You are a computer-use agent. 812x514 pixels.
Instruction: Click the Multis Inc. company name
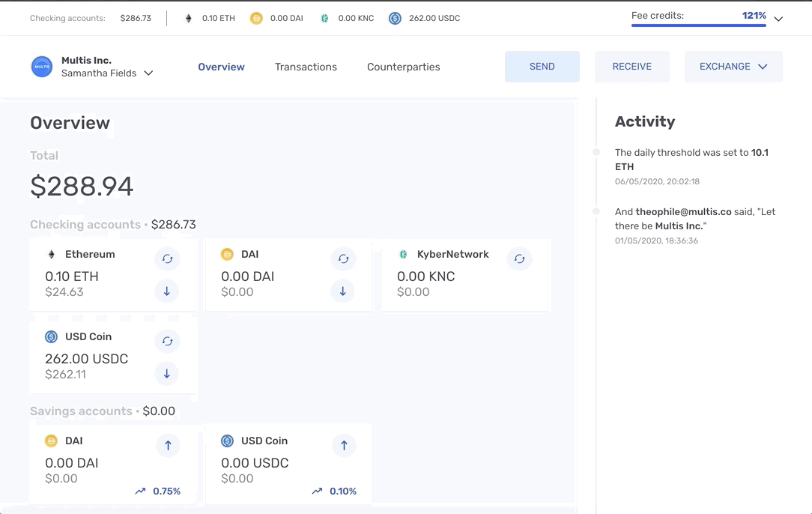click(86, 60)
